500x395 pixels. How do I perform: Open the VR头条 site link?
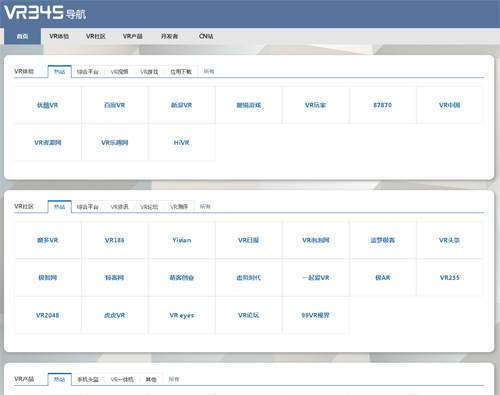[450, 240]
